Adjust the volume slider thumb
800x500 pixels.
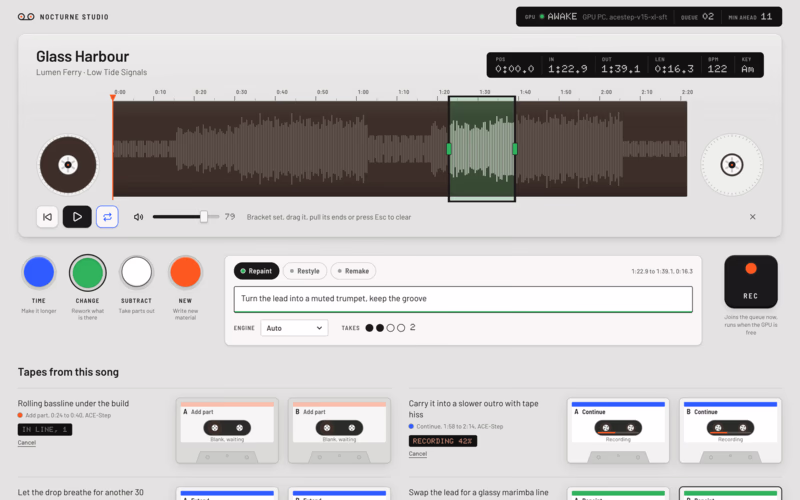pyautogui.click(x=204, y=217)
